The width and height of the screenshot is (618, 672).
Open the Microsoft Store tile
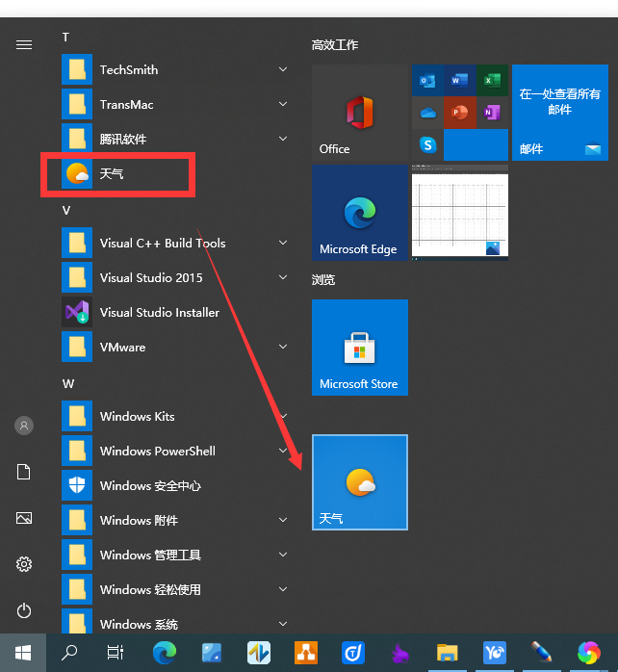coord(359,348)
